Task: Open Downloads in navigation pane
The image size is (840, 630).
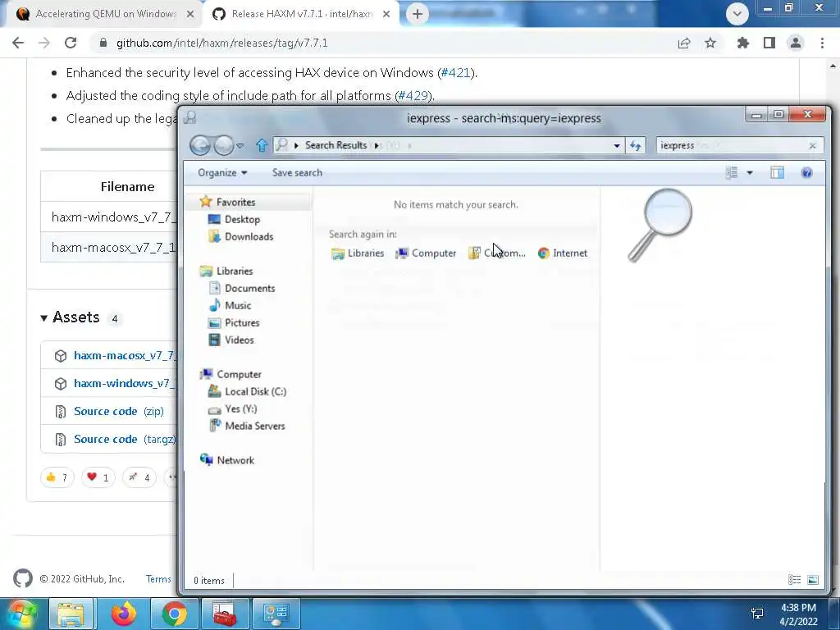Action: [x=240, y=236]
